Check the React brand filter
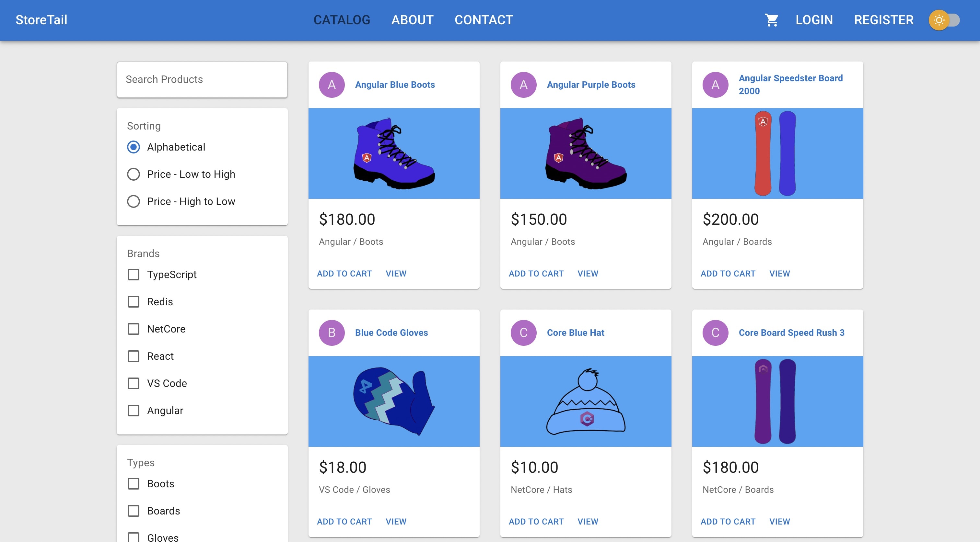980x542 pixels. pyautogui.click(x=134, y=356)
